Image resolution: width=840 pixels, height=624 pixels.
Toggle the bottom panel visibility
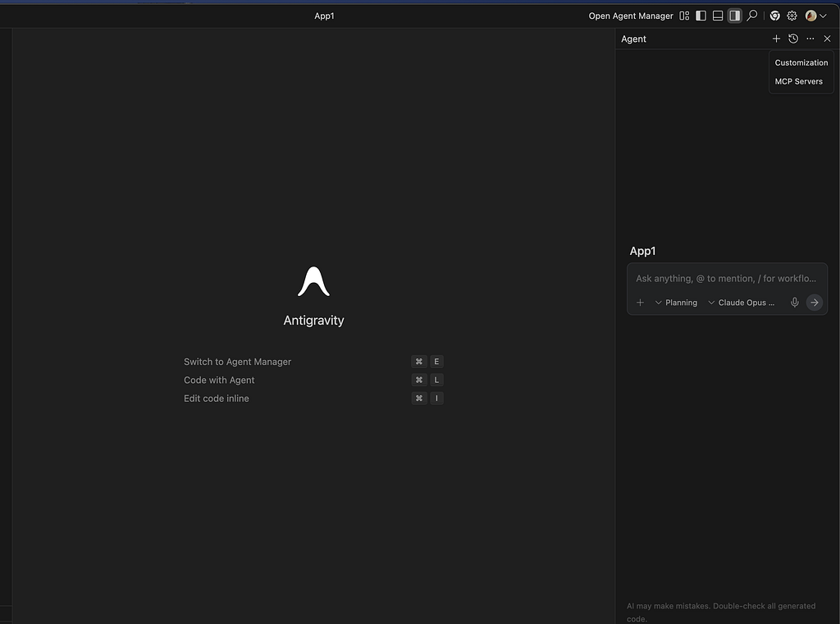[x=717, y=15]
